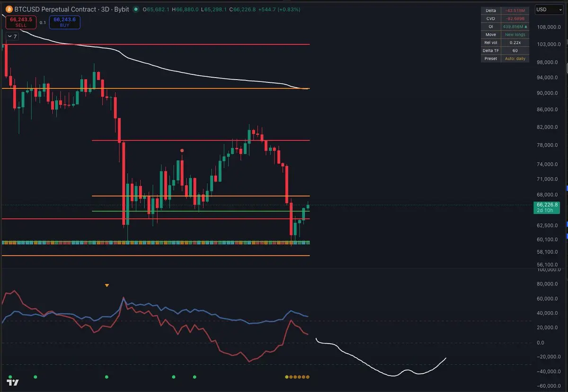Select the red dot marker above candles

[x=183, y=150]
